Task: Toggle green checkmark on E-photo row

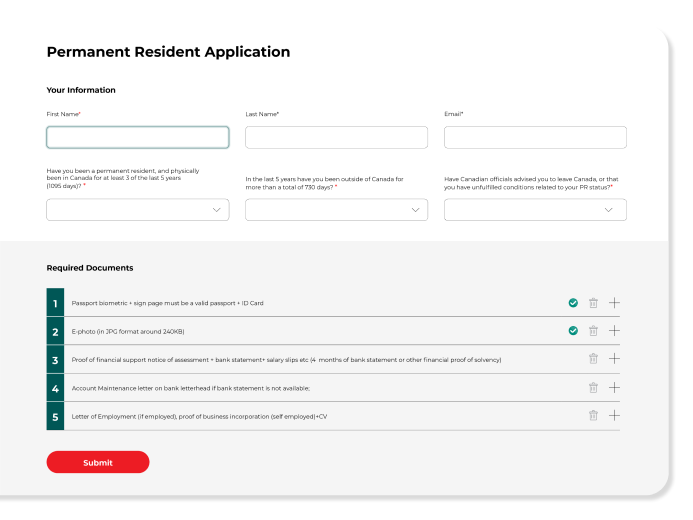Action: 573,331
